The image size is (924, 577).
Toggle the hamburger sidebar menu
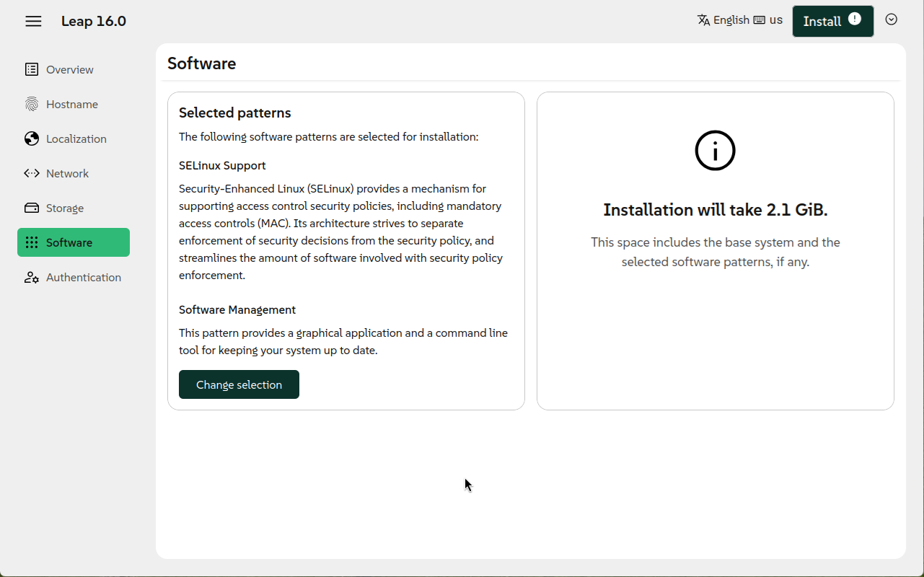tap(33, 21)
